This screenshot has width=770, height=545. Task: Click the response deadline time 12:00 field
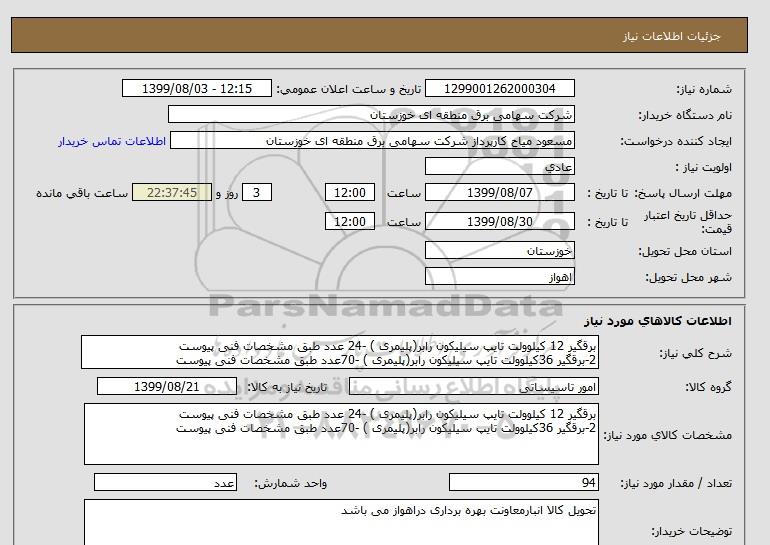coord(351,193)
